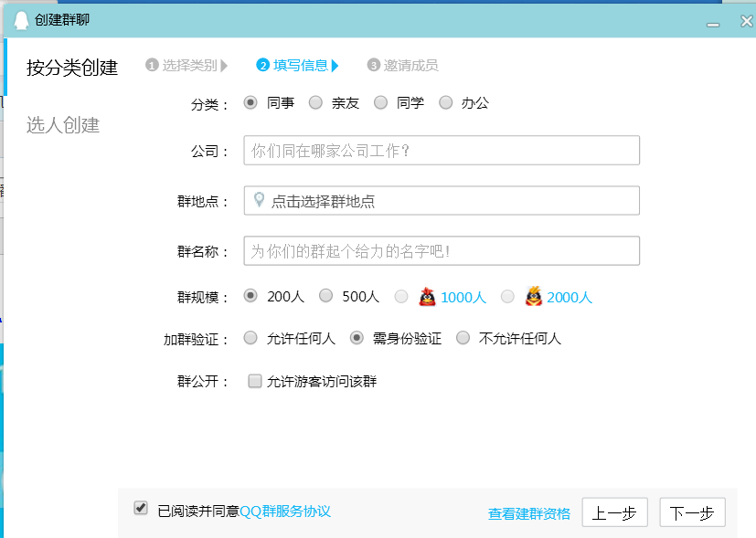
Task: Click the 2000人 blue text link
Action: [570, 297]
